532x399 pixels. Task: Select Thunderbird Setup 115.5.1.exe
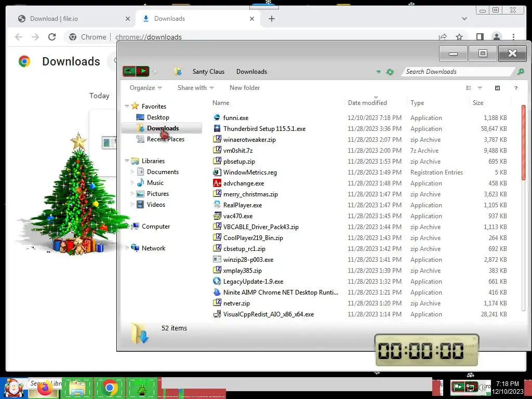(264, 129)
